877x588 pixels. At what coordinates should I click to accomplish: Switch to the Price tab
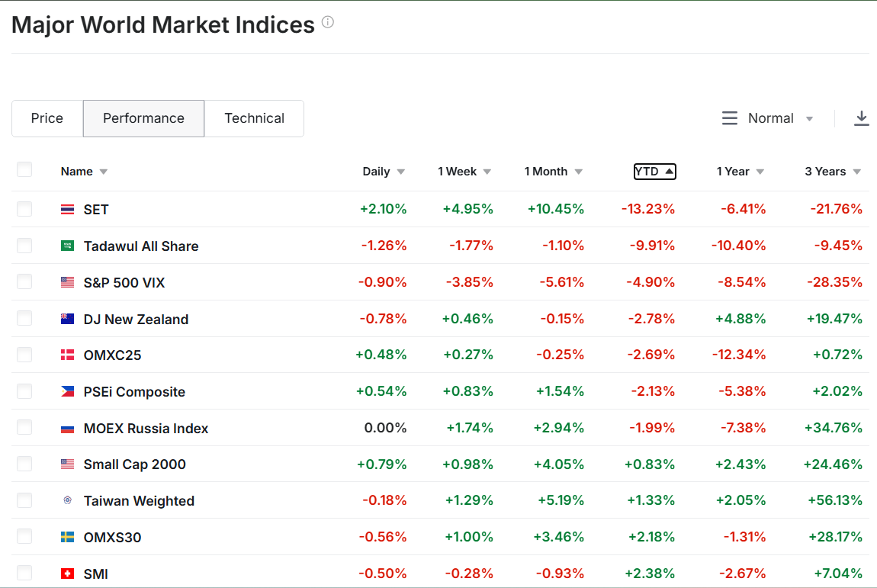(x=47, y=118)
